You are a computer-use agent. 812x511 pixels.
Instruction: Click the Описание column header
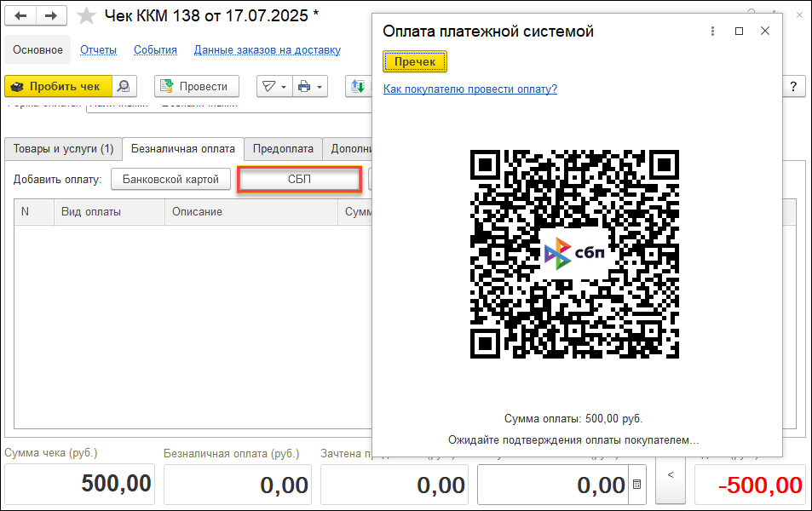251,212
